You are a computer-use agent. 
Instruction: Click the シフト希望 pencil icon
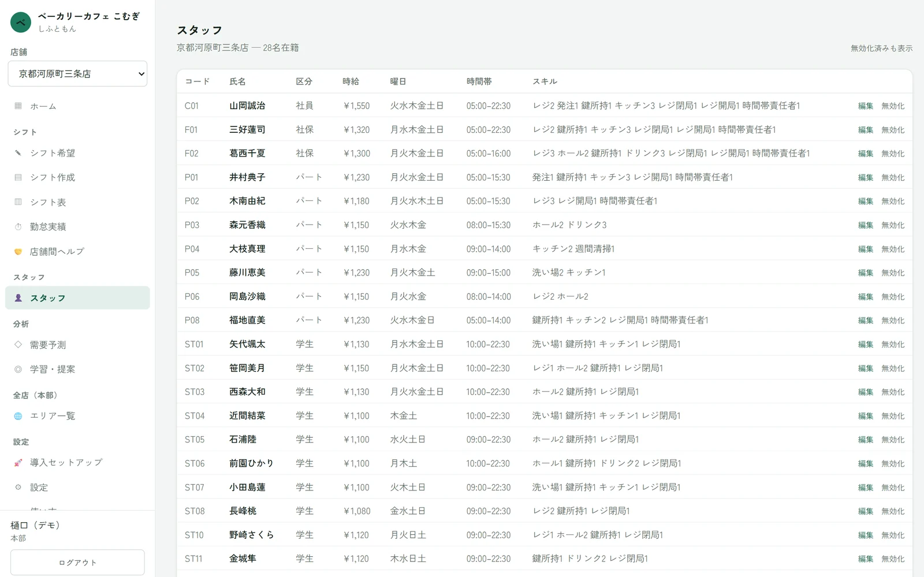pyautogui.click(x=18, y=153)
